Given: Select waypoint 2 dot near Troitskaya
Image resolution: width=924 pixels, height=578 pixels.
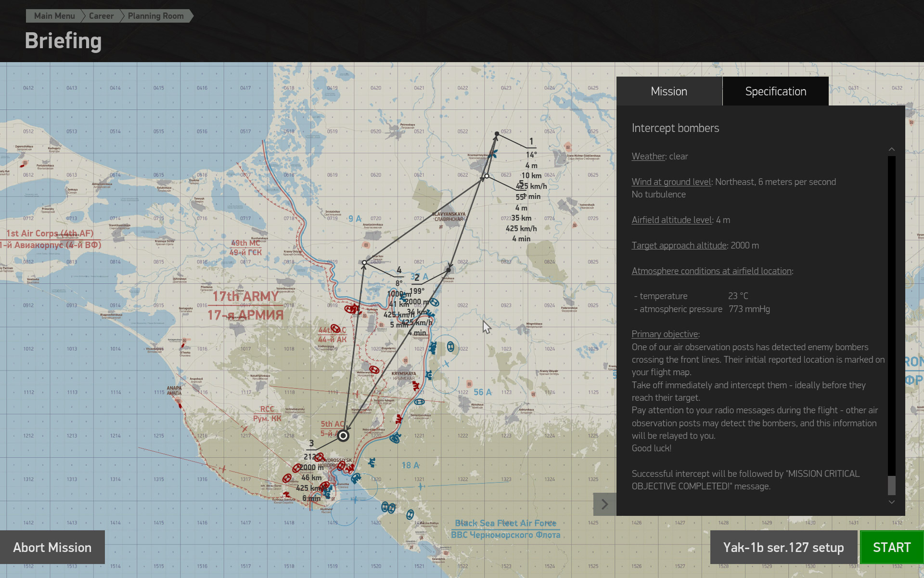Looking at the screenshot, I should 449,270.
